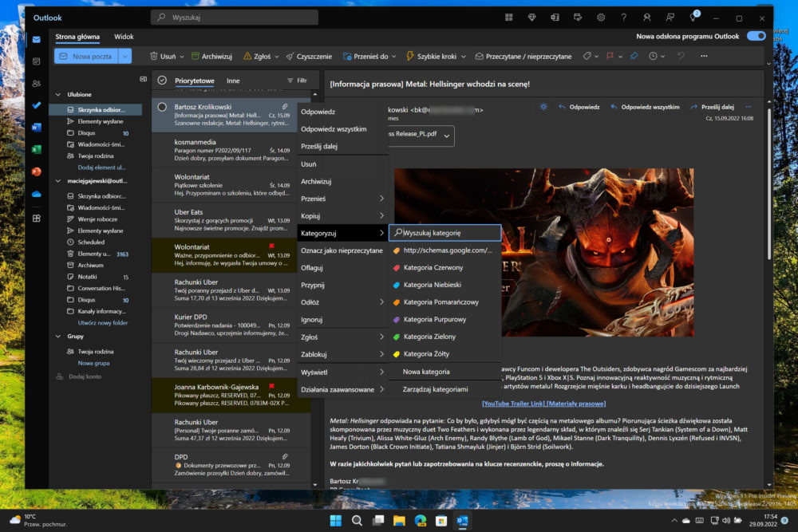The height and width of the screenshot is (532, 798).
Task: Tick the select-all circle beside Priorytetowe
Action: [x=162, y=81]
